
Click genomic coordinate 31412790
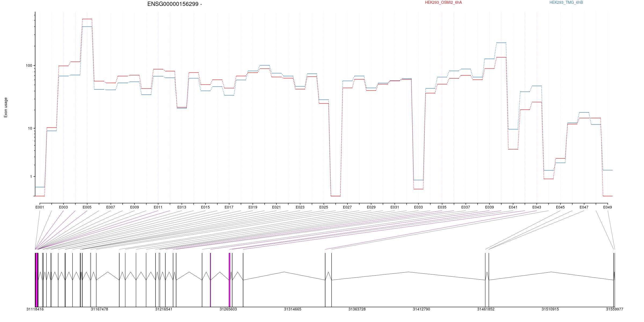pyautogui.click(x=422, y=309)
